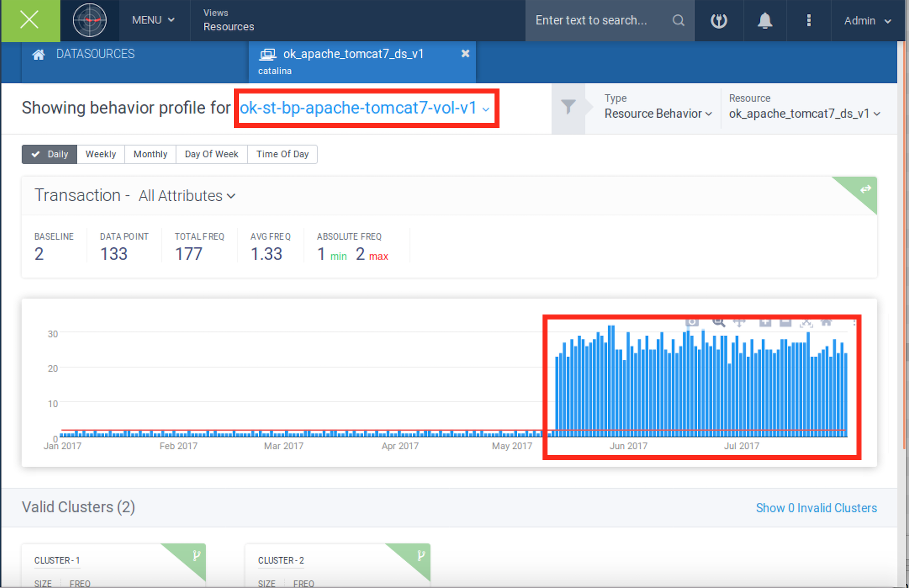909x588 pixels.
Task: Click the green X logo button
Action: click(30, 20)
